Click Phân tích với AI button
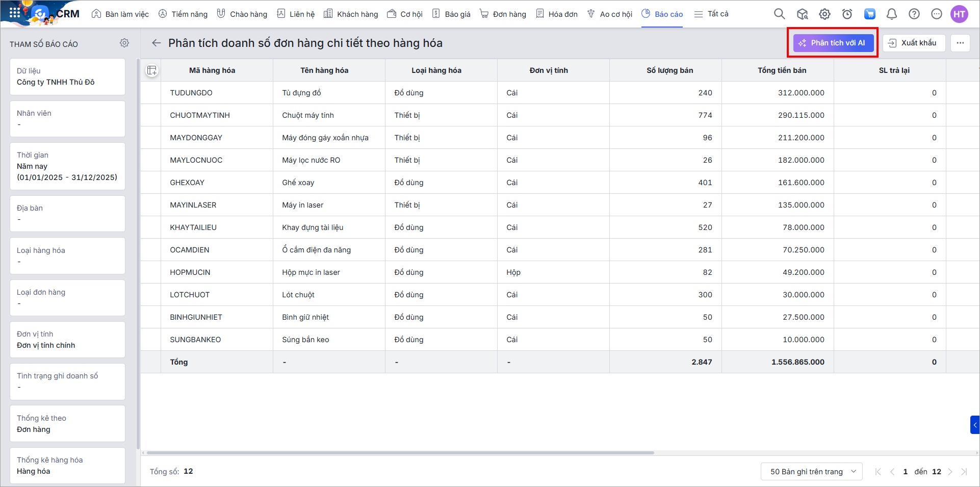Image resolution: width=980 pixels, height=487 pixels. coord(833,43)
